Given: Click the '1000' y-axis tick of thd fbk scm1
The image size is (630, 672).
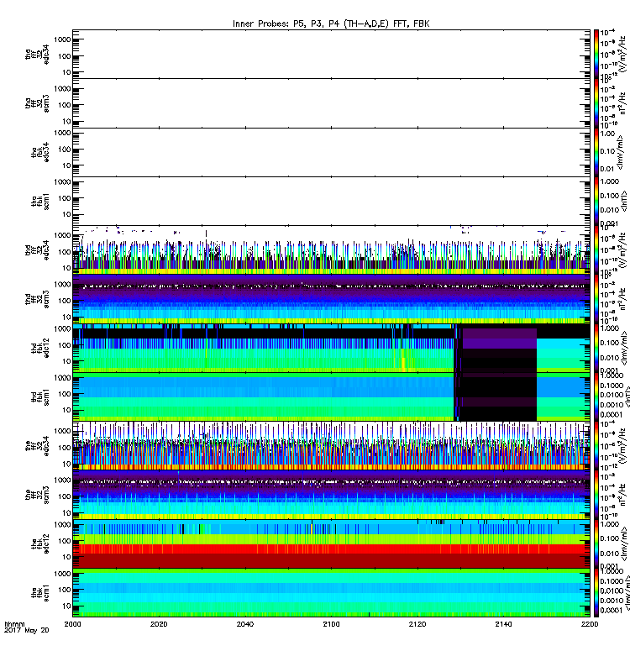Looking at the screenshot, I should pyautogui.click(x=62, y=378).
